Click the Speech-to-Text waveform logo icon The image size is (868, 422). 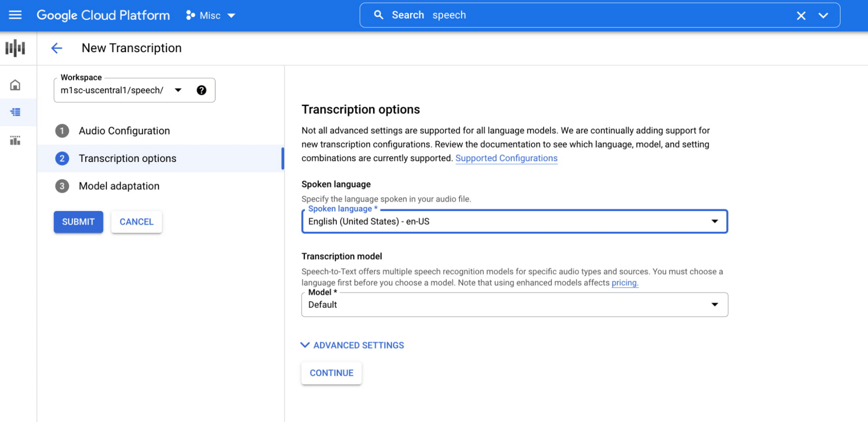15,48
